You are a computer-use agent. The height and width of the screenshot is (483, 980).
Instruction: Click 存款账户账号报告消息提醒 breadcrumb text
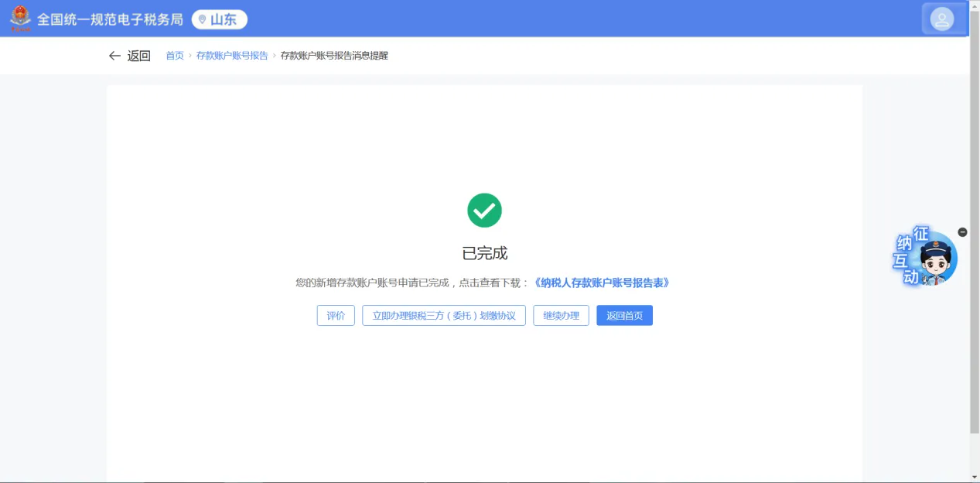coord(334,56)
